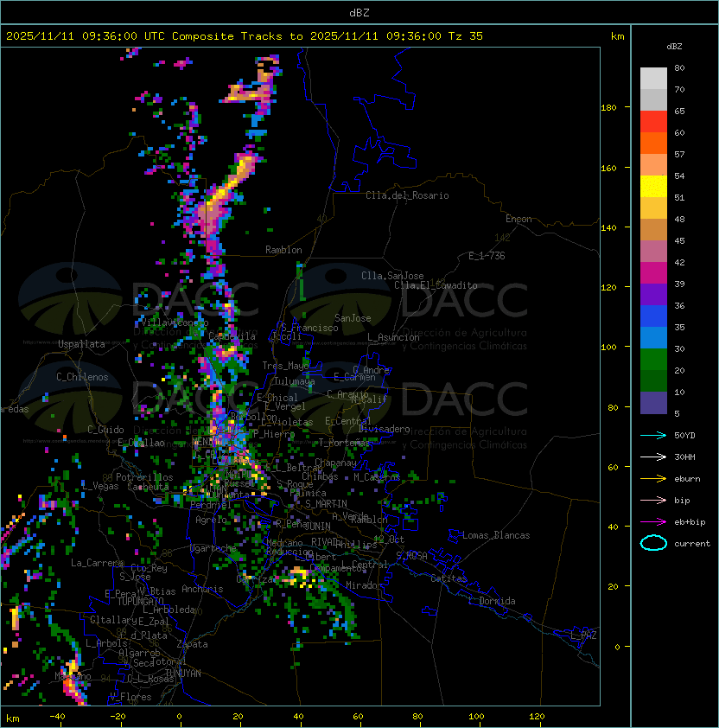Click the 'Tres_Mayo' map label
This screenshot has width=719, height=728.
click(285, 366)
